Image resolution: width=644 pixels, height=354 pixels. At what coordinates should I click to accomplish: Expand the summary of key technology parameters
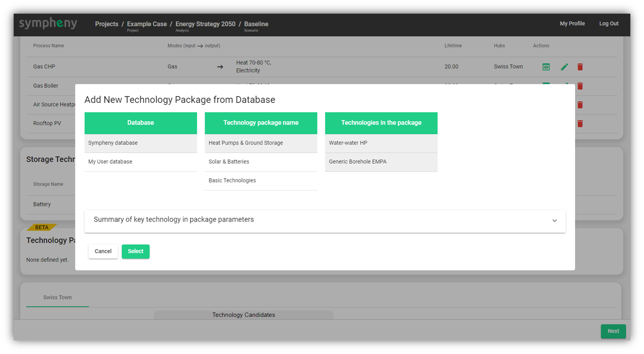[554, 221]
